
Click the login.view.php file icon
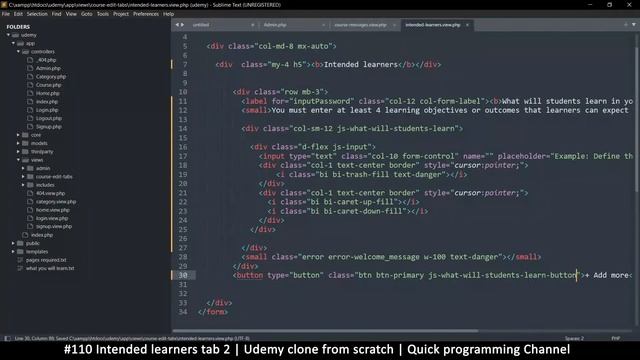(x=30, y=218)
